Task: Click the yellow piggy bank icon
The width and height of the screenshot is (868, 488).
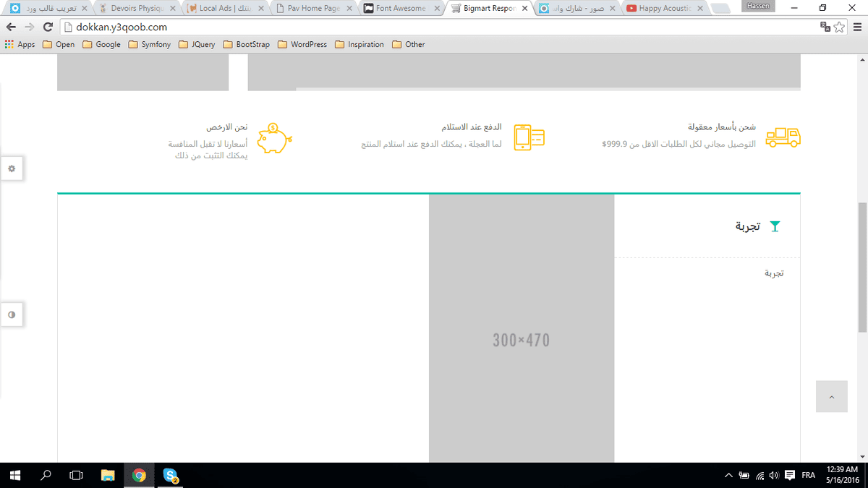Action: [274, 137]
